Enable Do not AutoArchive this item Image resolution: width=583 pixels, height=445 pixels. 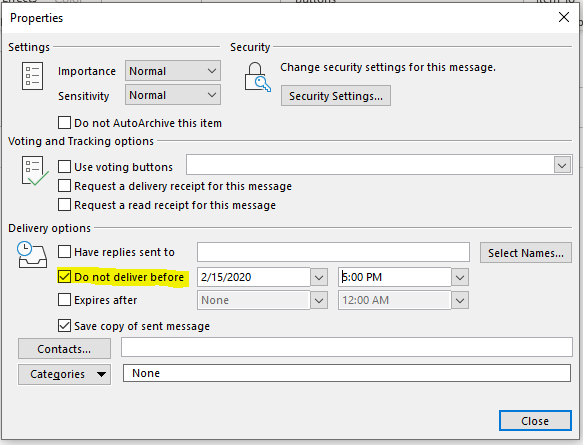click(x=64, y=123)
